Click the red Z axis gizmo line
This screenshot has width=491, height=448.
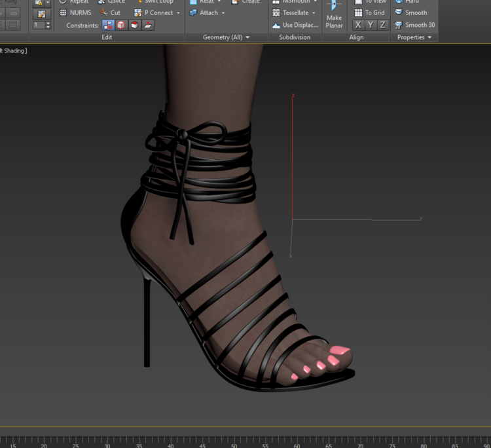point(293,157)
